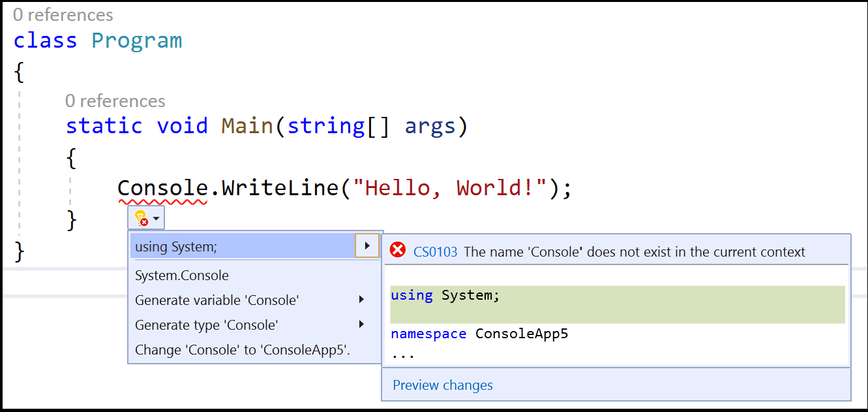The height and width of the screenshot is (412, 868).
Task: Click the Program class name
Action: [x=137, y=40]
